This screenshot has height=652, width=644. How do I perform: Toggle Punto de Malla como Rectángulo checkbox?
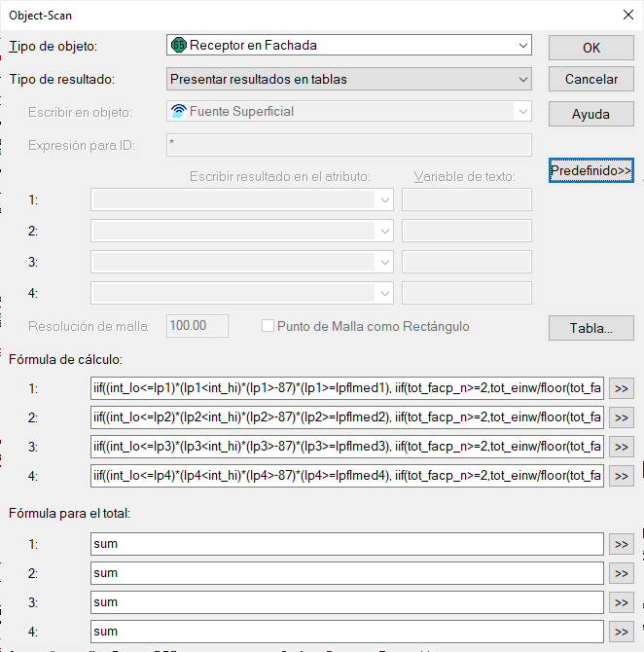pos(268,326)
